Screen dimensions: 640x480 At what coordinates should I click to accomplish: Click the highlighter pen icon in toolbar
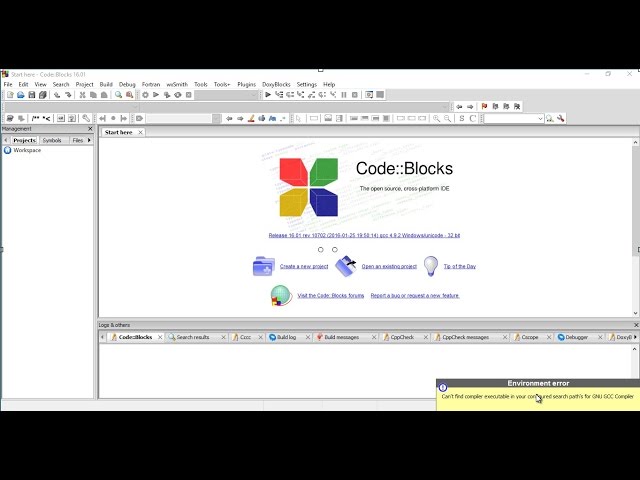251,118
